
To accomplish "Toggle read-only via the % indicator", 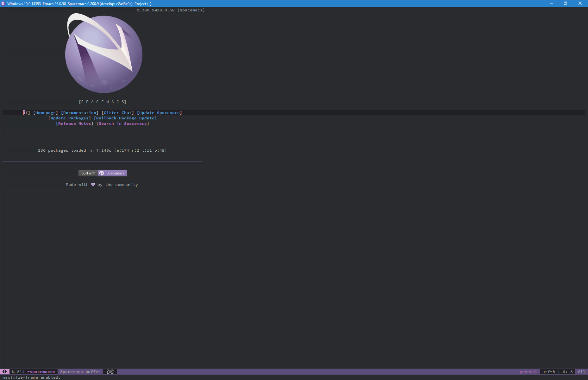I will pyautogui.click(x=13, y=371).
